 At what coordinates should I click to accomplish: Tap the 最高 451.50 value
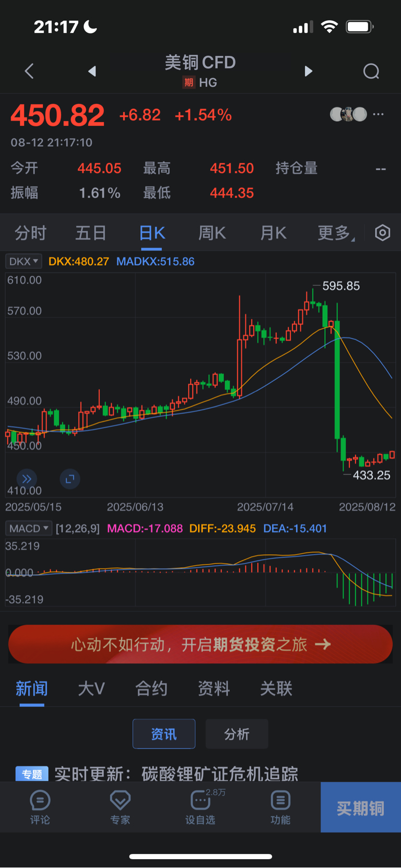[x=232, y=168]
